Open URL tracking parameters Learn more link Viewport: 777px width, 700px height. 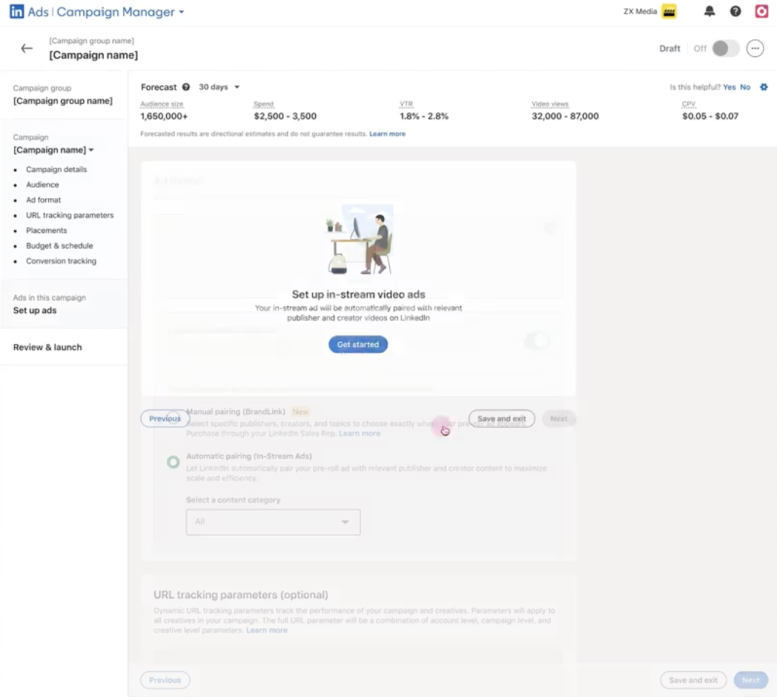coord(267,630)
